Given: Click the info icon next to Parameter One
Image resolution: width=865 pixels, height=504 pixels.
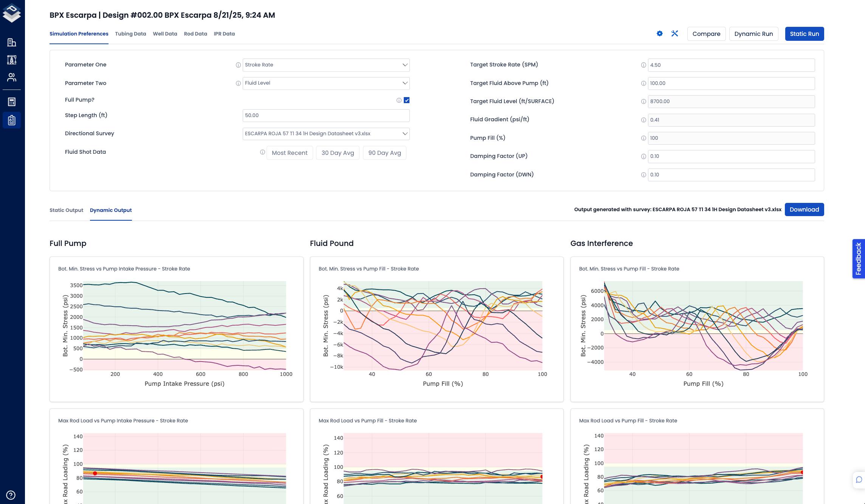Looking at the screenshot, I should pos(238,65).
